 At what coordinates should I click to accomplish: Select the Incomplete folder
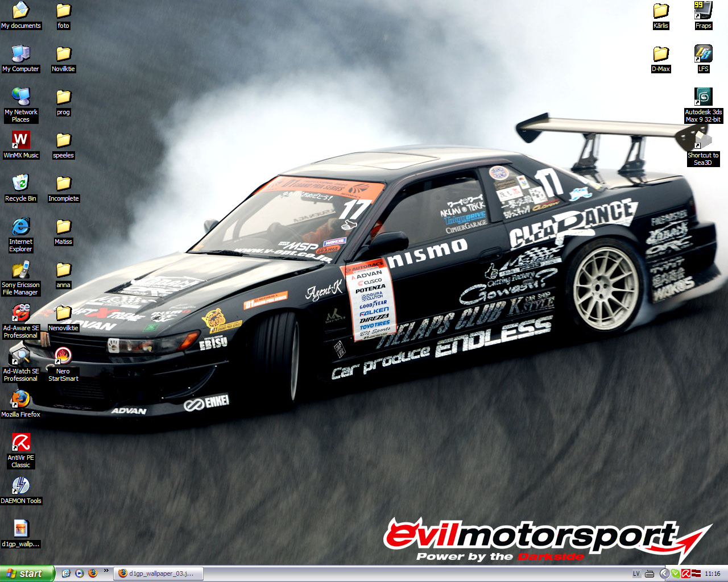coord(64,188)
